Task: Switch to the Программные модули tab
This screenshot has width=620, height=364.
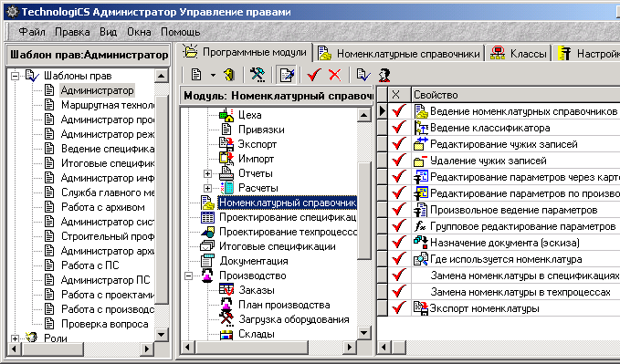Action: coord(246,52)
